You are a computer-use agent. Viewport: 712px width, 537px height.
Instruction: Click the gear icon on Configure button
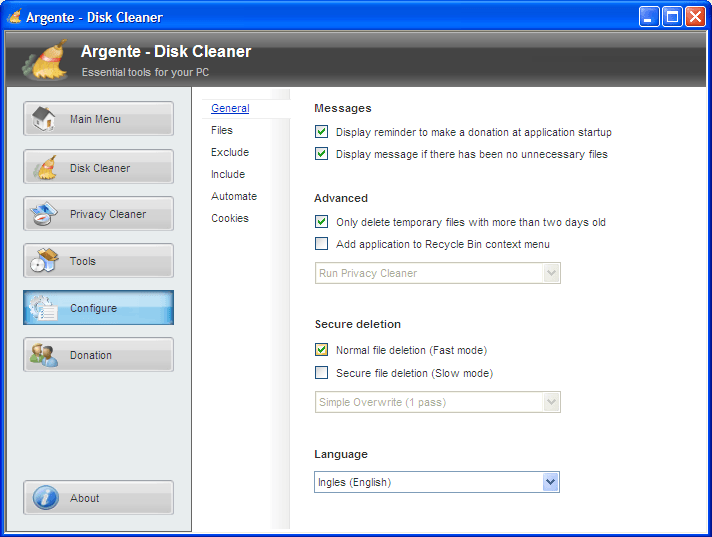point(44,308)
